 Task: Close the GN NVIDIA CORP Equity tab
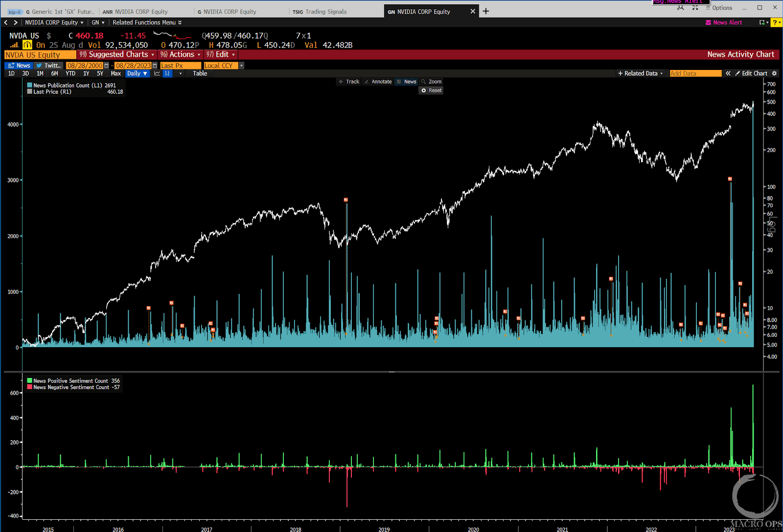point(473,11)
